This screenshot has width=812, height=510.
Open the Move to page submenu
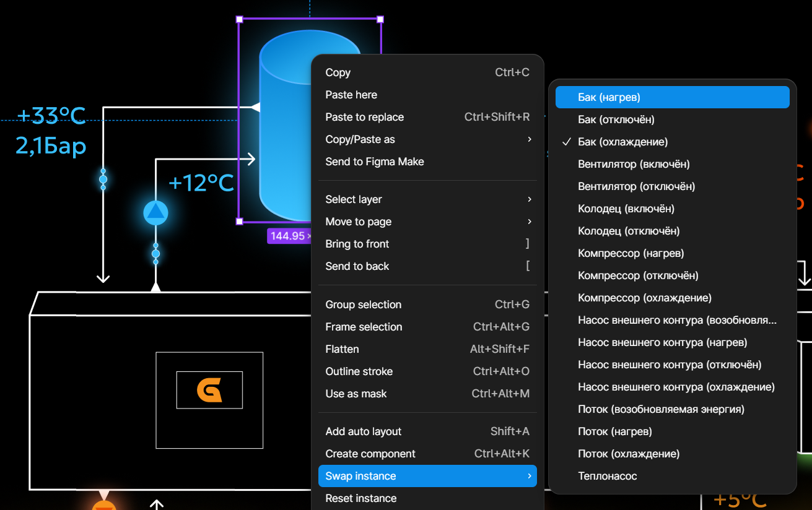pos(427,222)
